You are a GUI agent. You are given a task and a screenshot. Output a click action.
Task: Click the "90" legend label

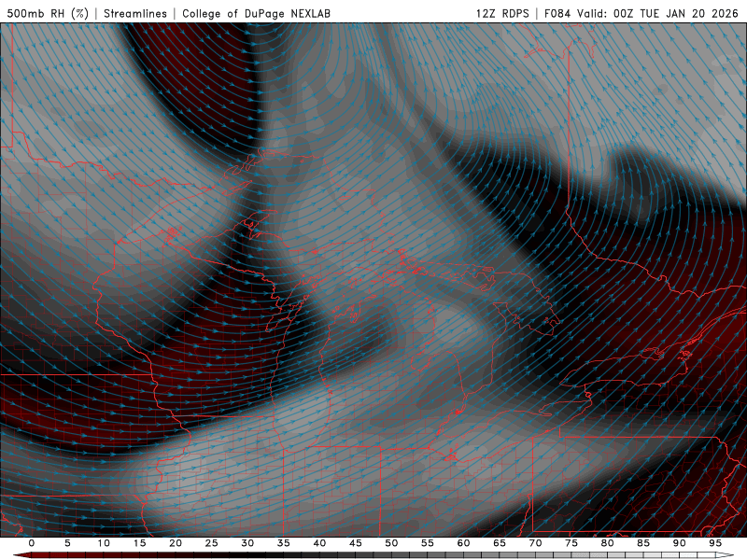pyautogui.click(x=679, y=543)
